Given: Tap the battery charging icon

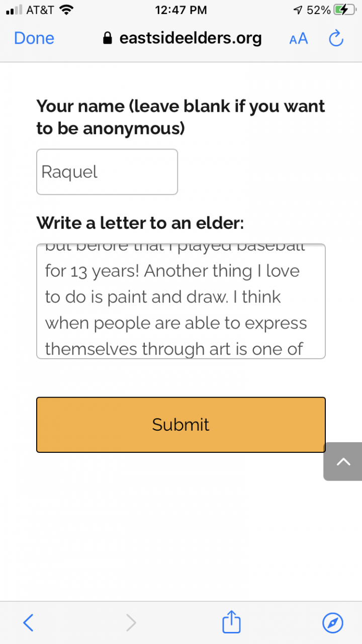Looking at the screenshot, I should coord(344,10).
